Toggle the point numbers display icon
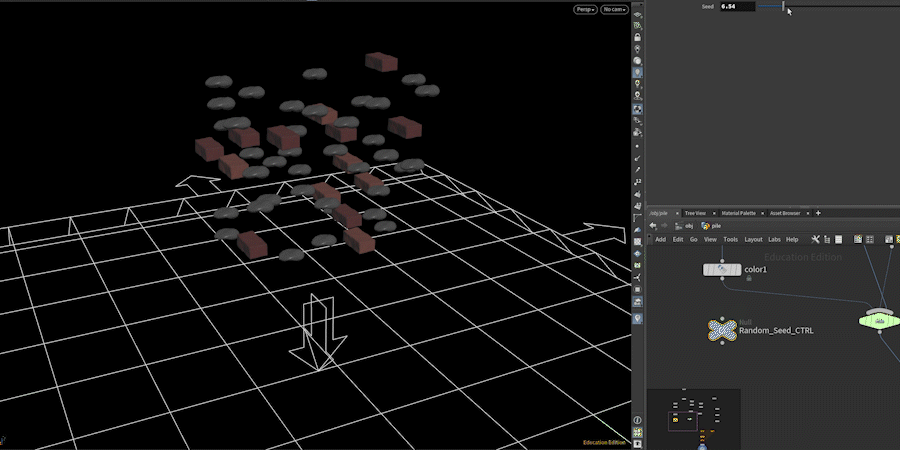Screen dimensions: 900x450 [638, 182]
